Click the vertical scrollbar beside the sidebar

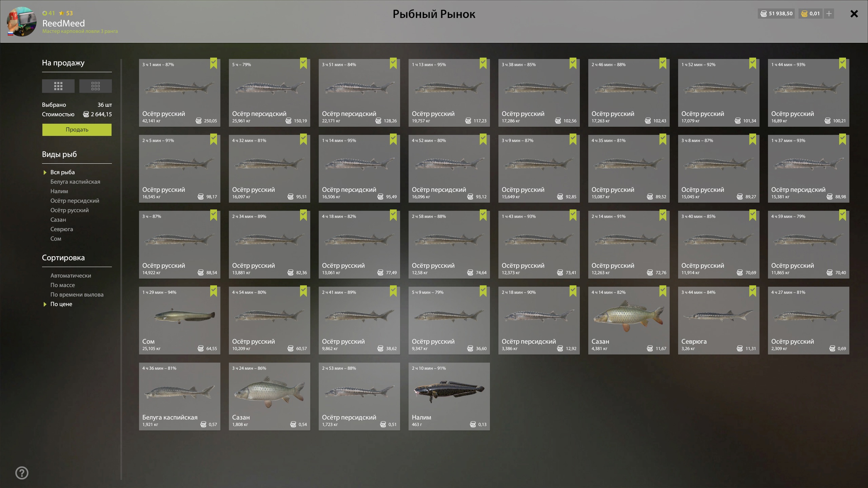121,269
